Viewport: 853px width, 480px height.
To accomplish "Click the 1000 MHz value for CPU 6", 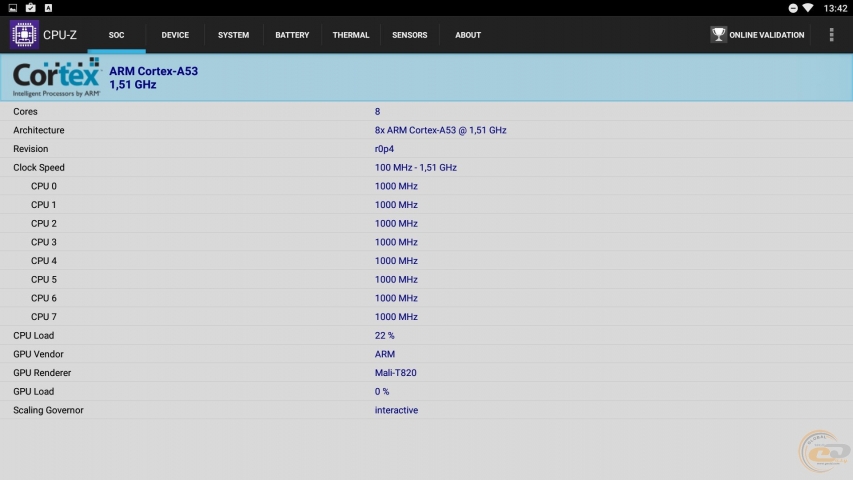I will (396, 298).
